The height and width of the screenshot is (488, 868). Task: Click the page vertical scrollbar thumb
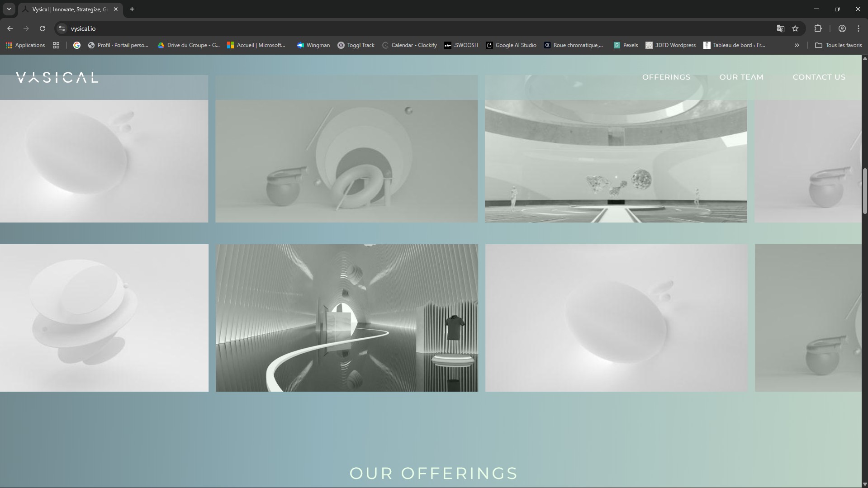click(865, 190)
